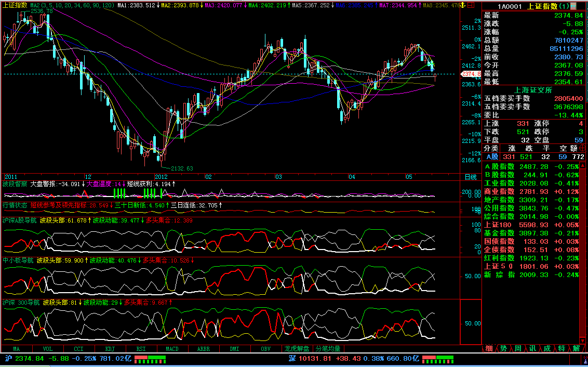The width and height of the screenshot is (588, 367).
Task: Select the 讯 news tab
Action: click(x=532, y=349)
